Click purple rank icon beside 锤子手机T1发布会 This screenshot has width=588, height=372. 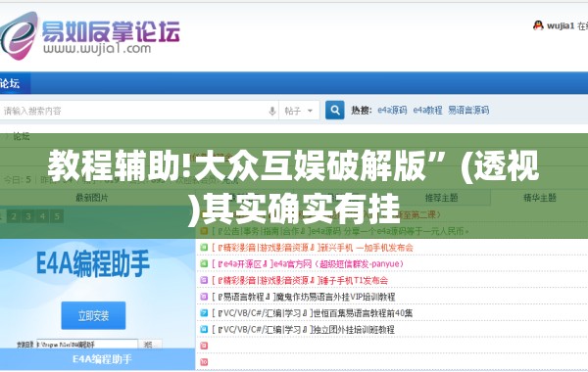click(x=204, y=280)
